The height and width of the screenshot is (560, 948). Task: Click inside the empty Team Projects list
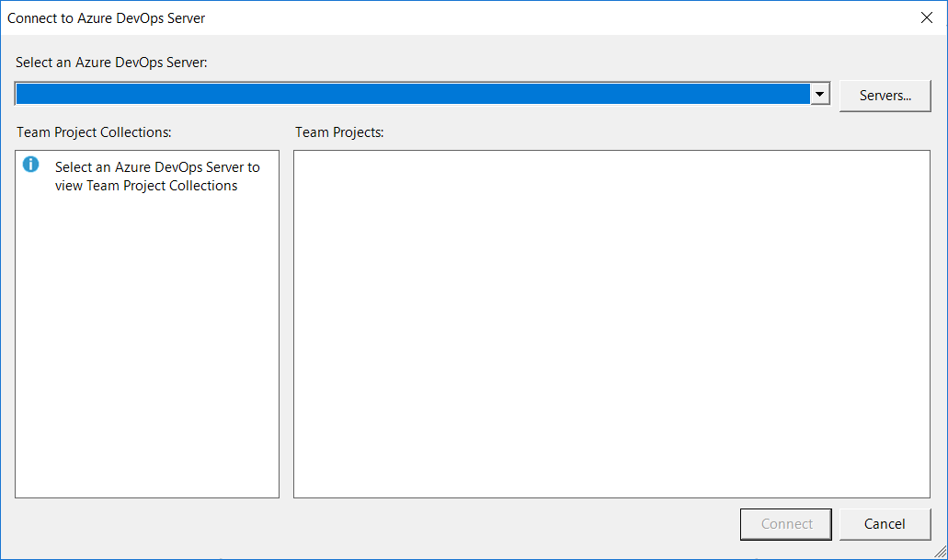[611, 322]
